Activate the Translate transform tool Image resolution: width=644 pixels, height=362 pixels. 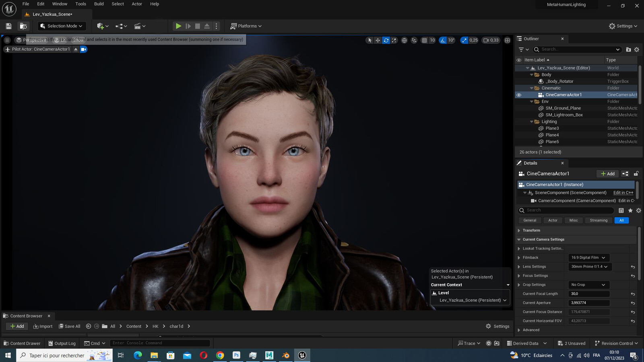pyautogui.click(x=378, y=40)
